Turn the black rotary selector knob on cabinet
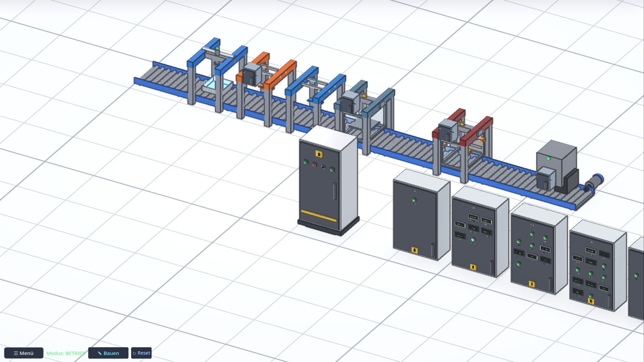Viewport: 644px width, 362px height. (323, 167)
